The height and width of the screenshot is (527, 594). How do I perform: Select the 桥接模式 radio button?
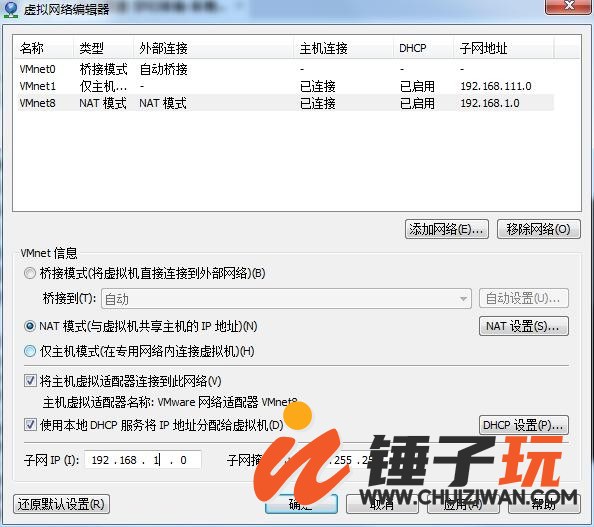tap(30, 273)
